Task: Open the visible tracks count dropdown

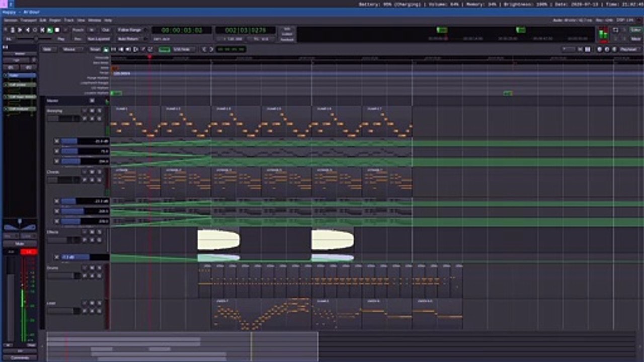Action: point(569,49)
